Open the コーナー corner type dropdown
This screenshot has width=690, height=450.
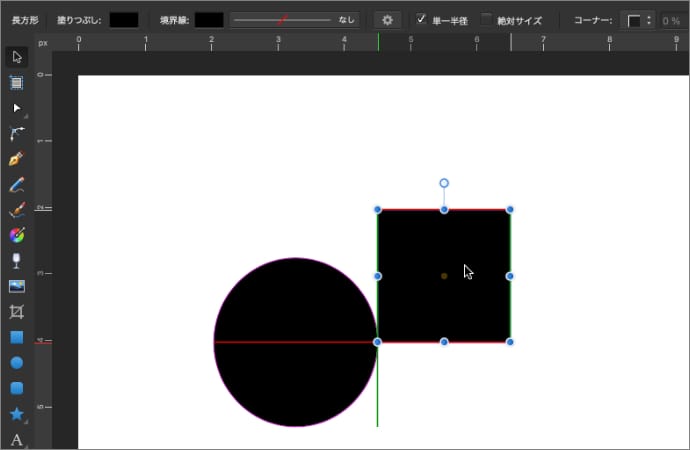tap(634, 20)
